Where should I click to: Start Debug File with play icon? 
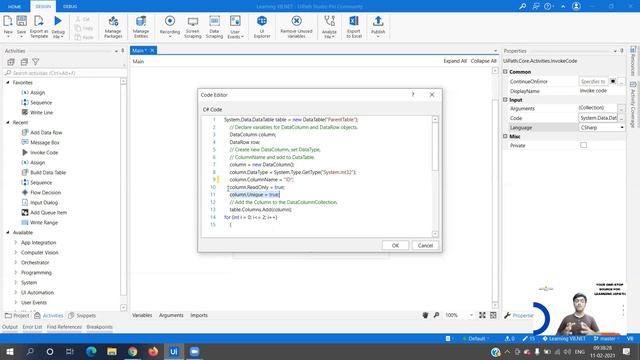pos(58,21)
